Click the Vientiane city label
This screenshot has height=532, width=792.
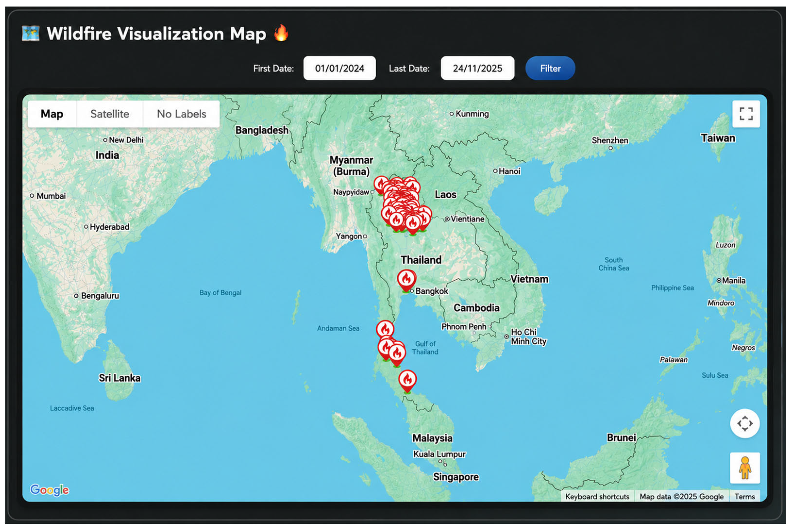tap(467, 219)
